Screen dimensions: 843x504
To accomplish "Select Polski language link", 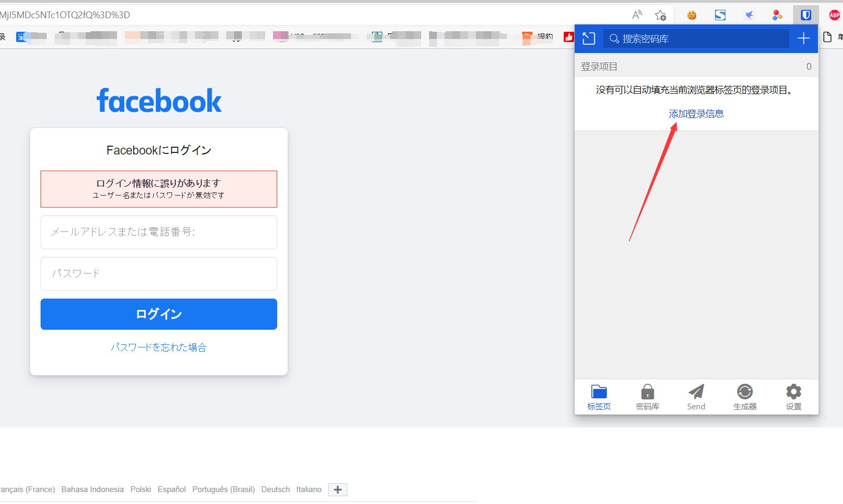I will coord(141,489).
